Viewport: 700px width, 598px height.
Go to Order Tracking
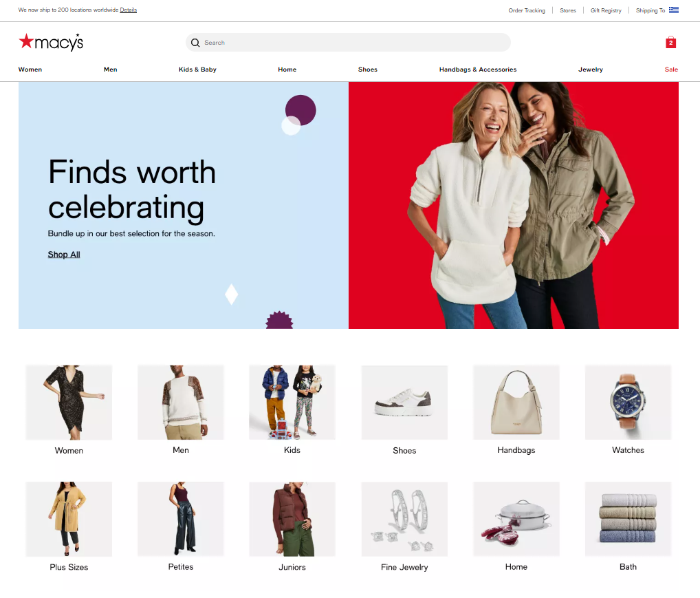(526, 10)
